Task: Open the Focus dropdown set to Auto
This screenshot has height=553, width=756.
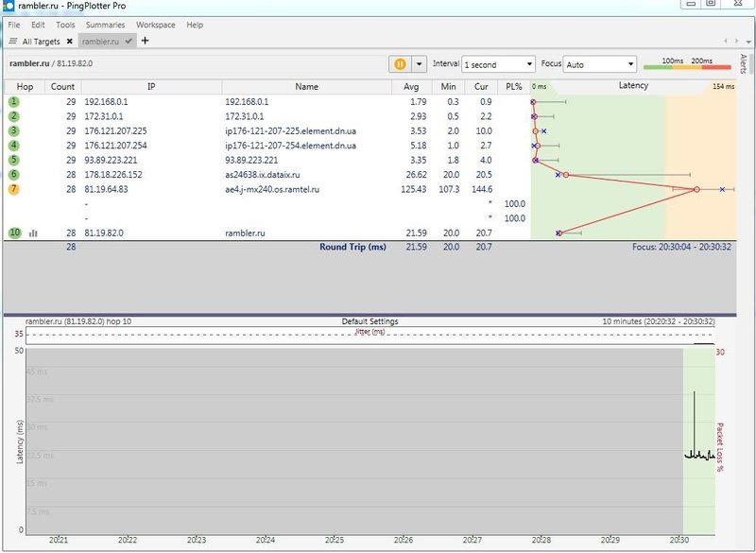Action: (600, 64)
